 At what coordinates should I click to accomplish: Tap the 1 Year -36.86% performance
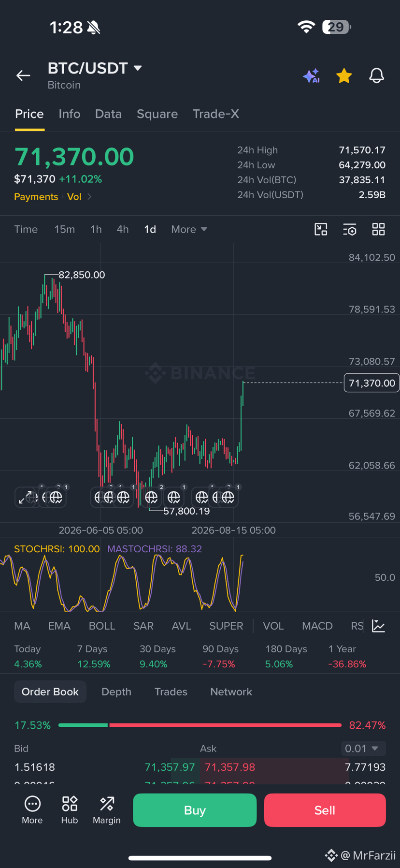click(347, 657)
